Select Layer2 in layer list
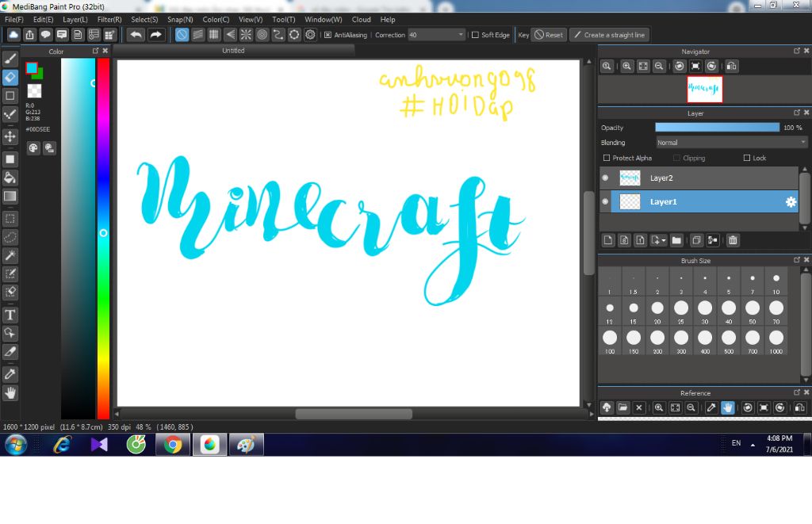The image size is (812, 524). point(699,178)
